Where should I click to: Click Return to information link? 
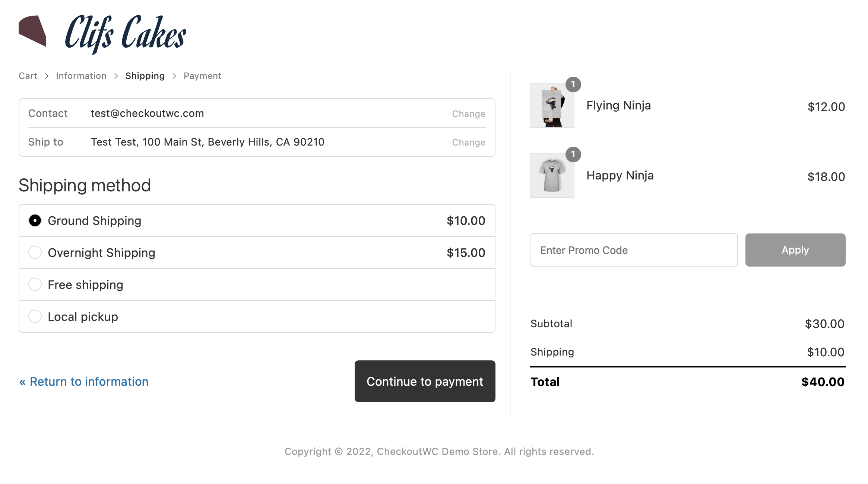point(83,380)
